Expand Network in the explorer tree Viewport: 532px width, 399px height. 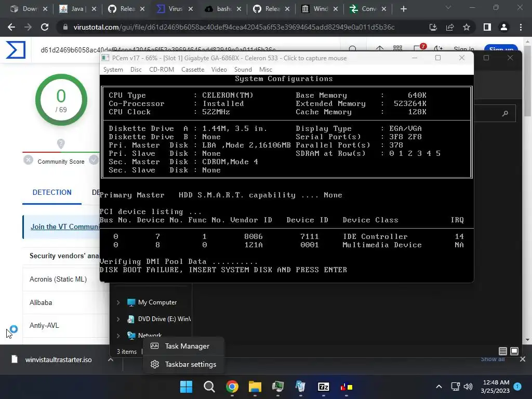118,336
